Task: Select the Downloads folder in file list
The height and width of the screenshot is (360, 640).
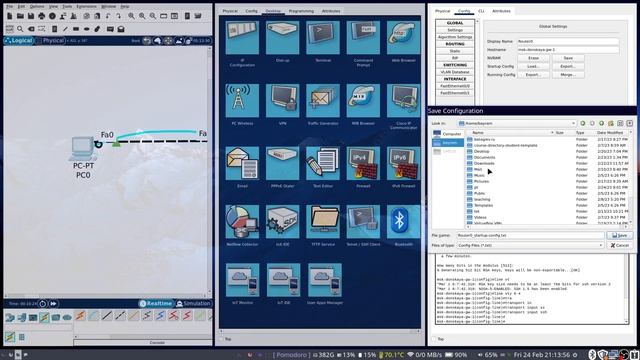Action: click(484, 163)
